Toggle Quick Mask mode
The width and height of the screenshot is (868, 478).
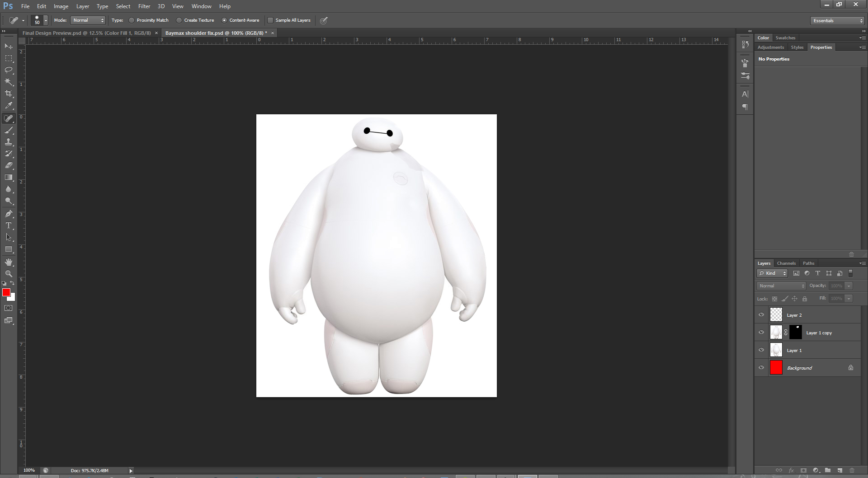(x=9, y=308)
